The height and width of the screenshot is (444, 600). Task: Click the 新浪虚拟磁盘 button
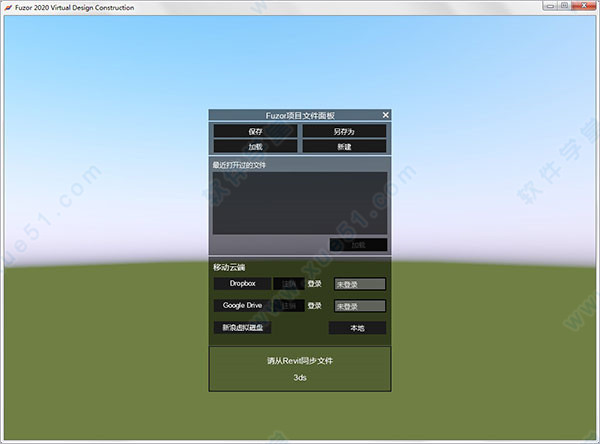(242, 327)
